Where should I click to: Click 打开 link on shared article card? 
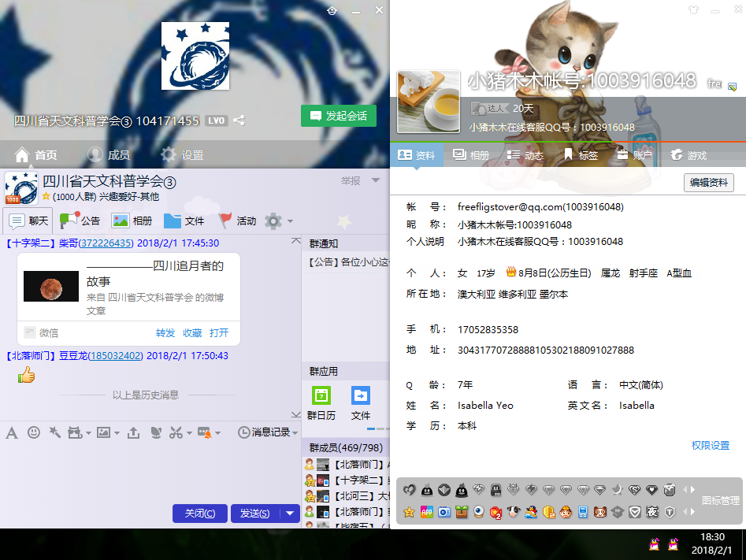pos(219,333)
